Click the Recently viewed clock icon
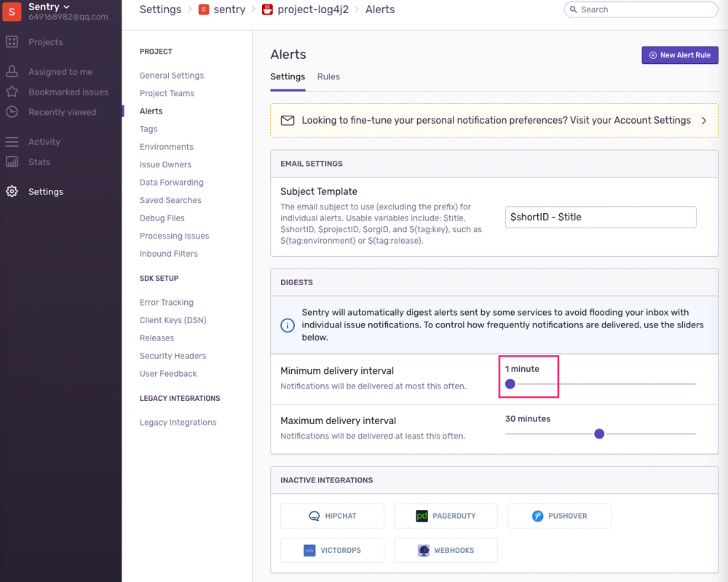Viewport: 728px width, 582px height. coord(12,112)
